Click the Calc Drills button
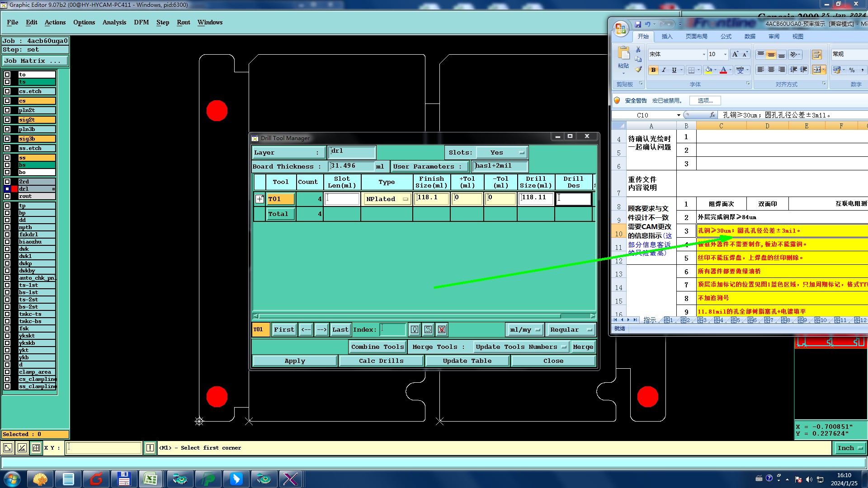The height and width of the screenshot is (488, 868). [x=381, y=361]
